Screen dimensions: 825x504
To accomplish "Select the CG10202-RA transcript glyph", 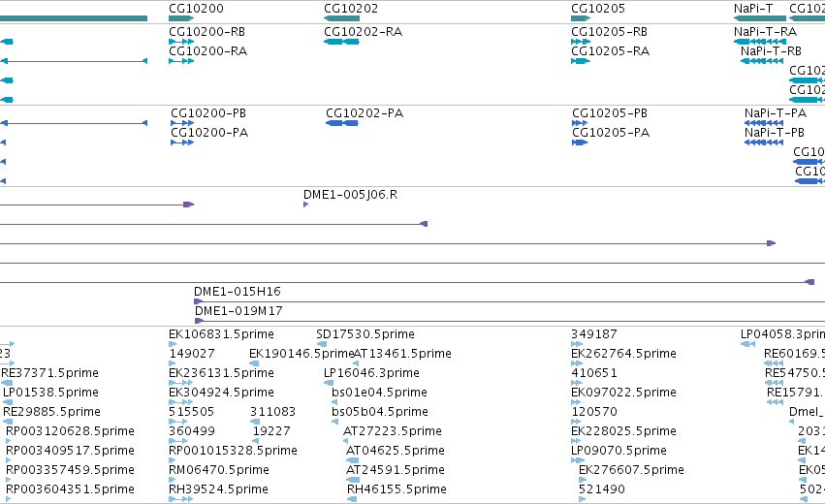I will [341, 42].
